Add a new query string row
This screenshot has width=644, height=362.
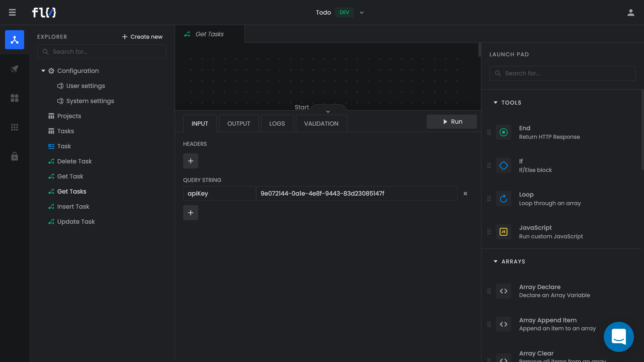191,213
